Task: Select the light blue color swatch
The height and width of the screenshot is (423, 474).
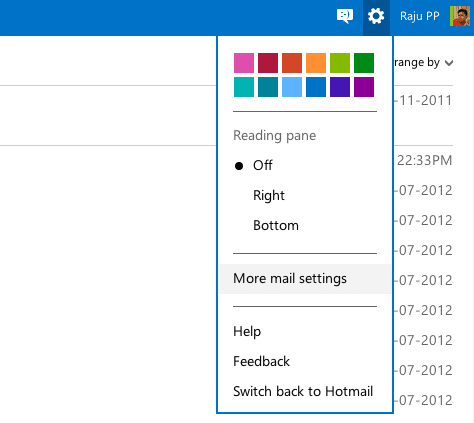Action: (292, 87)
